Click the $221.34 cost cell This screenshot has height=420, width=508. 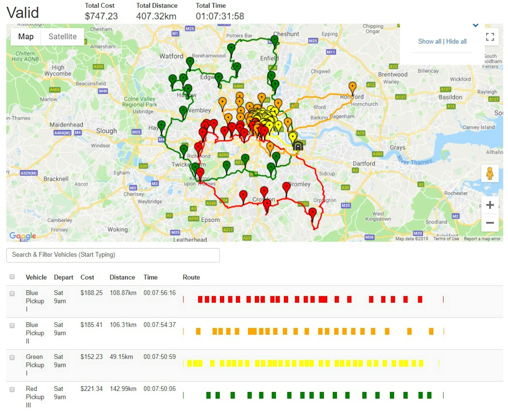(x=91, y=389)
